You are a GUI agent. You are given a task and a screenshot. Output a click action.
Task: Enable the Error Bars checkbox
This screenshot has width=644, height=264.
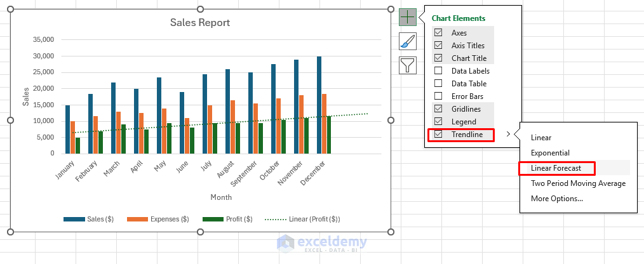[x=438, y=96]
